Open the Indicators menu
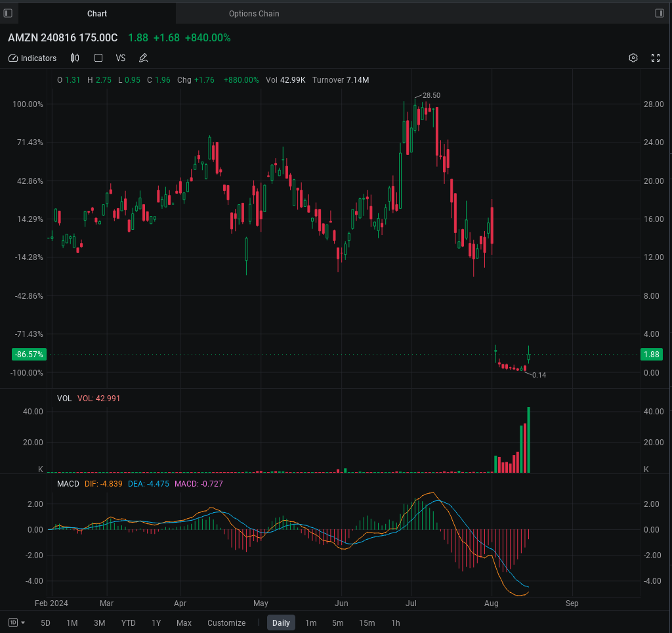The width and height of the screenshot is (672, 633). tap(33, 58)
